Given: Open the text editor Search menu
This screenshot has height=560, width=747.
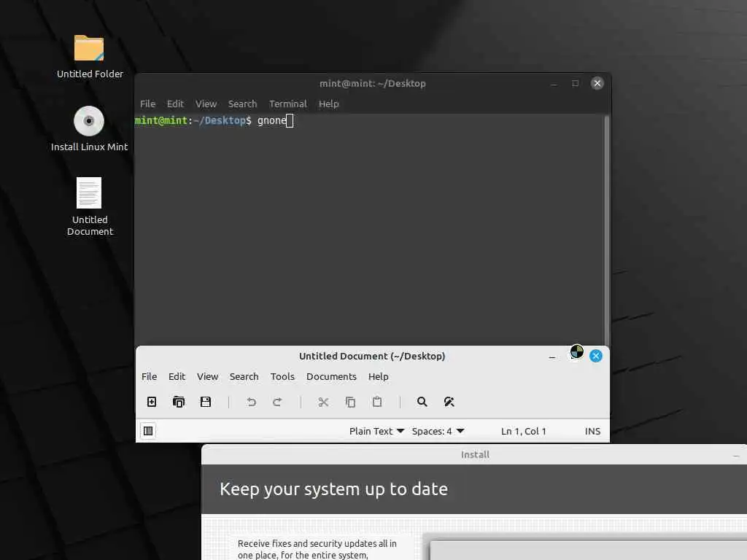Looking at the screenshot, I should pos(244,377).
